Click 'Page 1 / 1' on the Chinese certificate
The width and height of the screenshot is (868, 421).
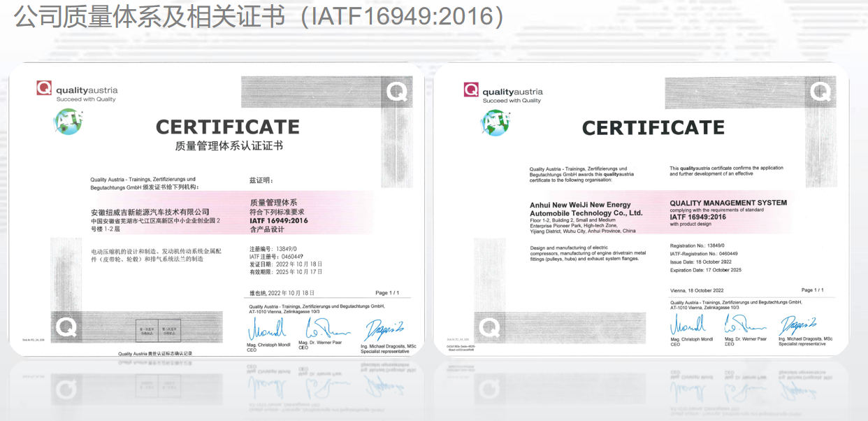387,293
